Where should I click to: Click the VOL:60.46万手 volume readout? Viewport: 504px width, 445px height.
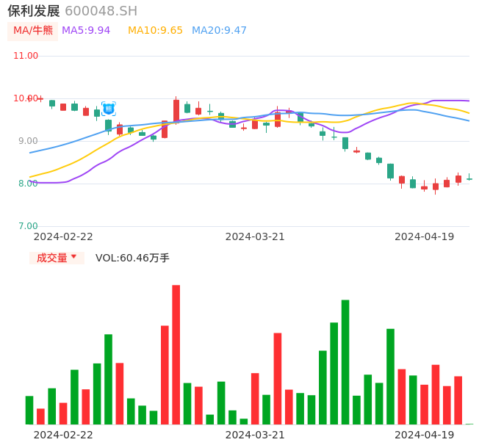(x=132, y=258)
